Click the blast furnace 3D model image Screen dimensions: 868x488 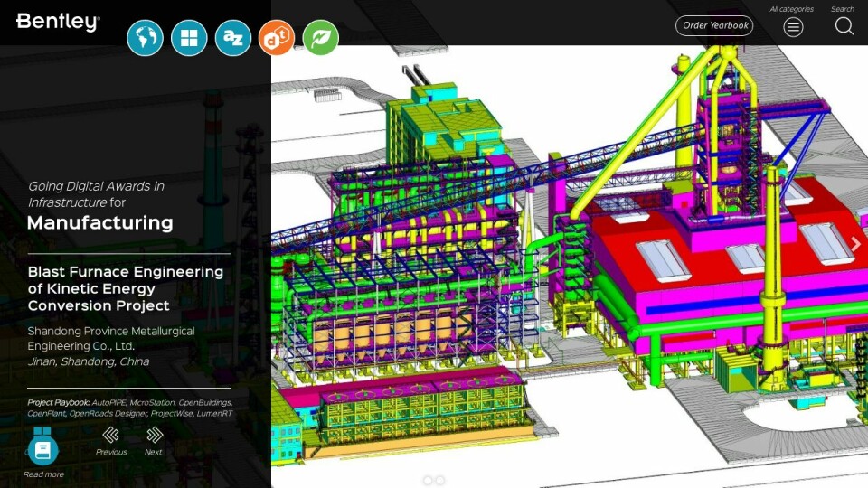pyautogui.click(x=569, y=266)
